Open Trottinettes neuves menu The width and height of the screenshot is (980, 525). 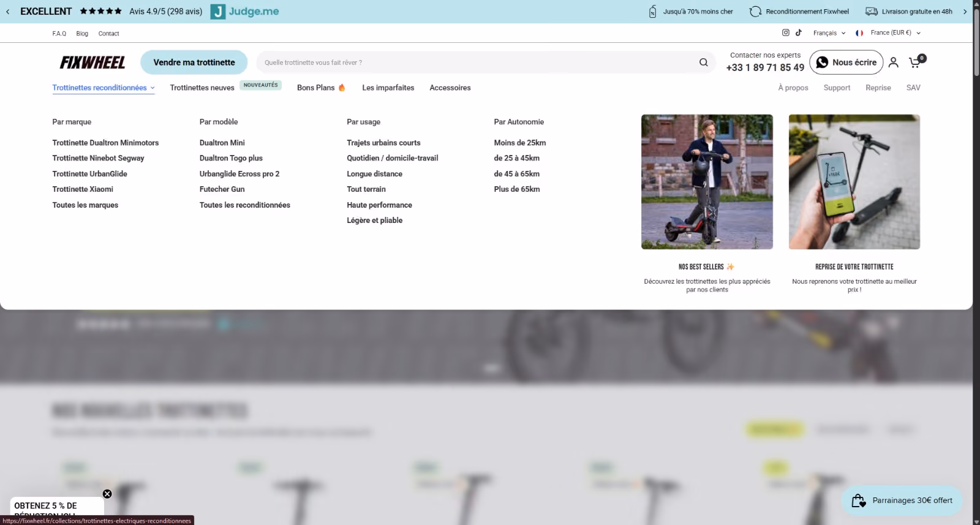[202, 88]
